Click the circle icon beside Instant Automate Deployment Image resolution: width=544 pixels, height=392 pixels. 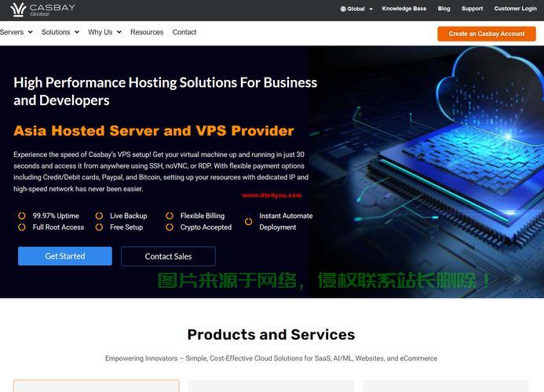248,221
